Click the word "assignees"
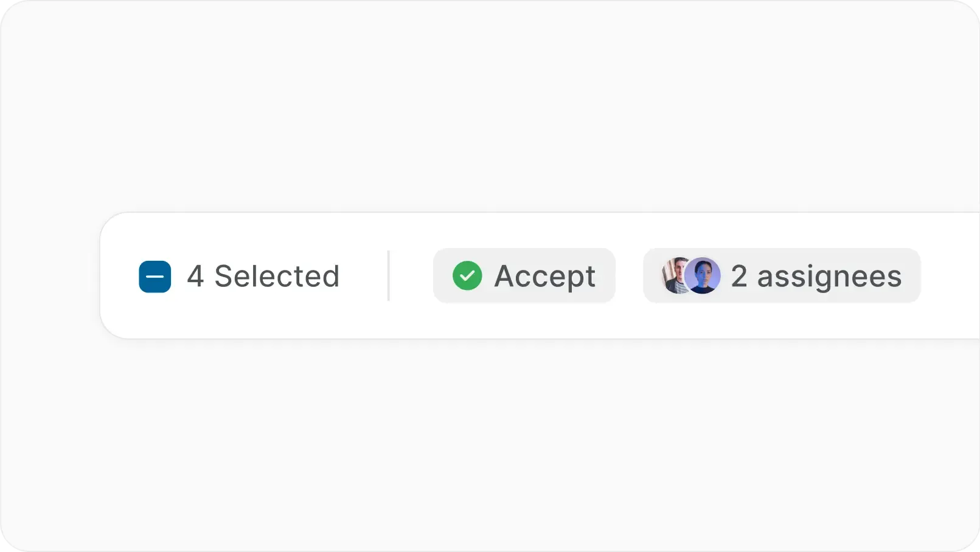This screenshot has width=980, height=552. (829, 277)
